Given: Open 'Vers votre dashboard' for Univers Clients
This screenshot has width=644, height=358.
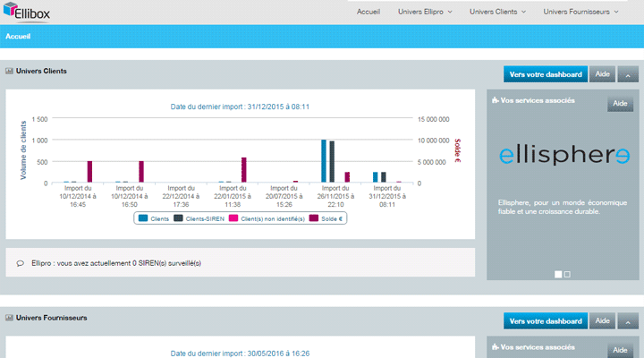Looking at the screenshot, I should click(x=545, y=74).
